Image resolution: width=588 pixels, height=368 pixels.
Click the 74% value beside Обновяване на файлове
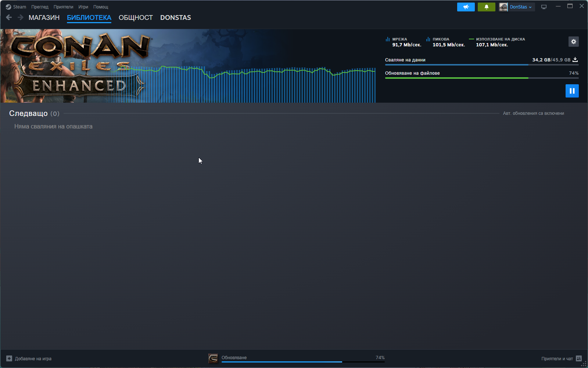coord(574,73)
